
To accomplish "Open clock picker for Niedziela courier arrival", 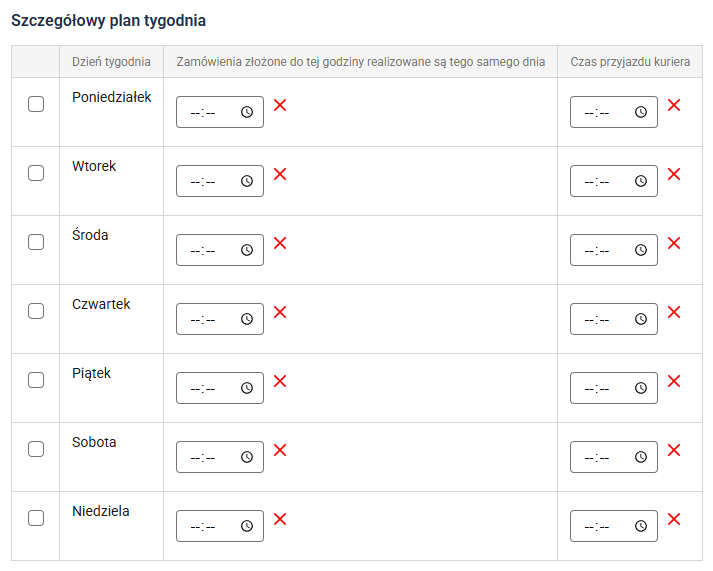I will tap(641, 526).
